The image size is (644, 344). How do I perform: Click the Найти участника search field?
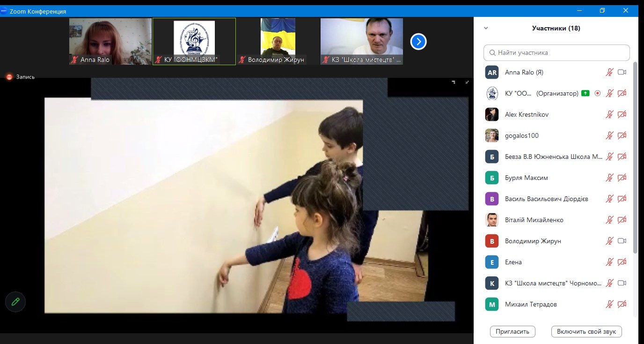point(556,52)
